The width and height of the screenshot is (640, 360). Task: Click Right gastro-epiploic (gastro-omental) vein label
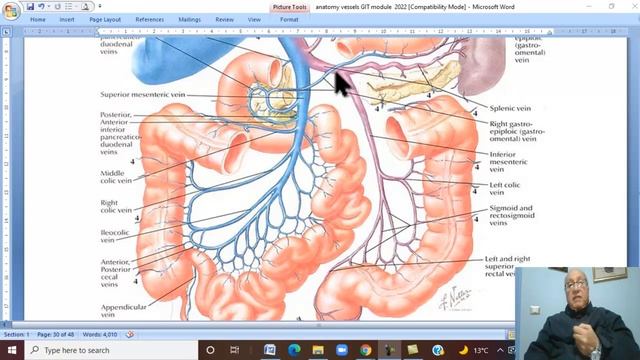tap(517, 131)
